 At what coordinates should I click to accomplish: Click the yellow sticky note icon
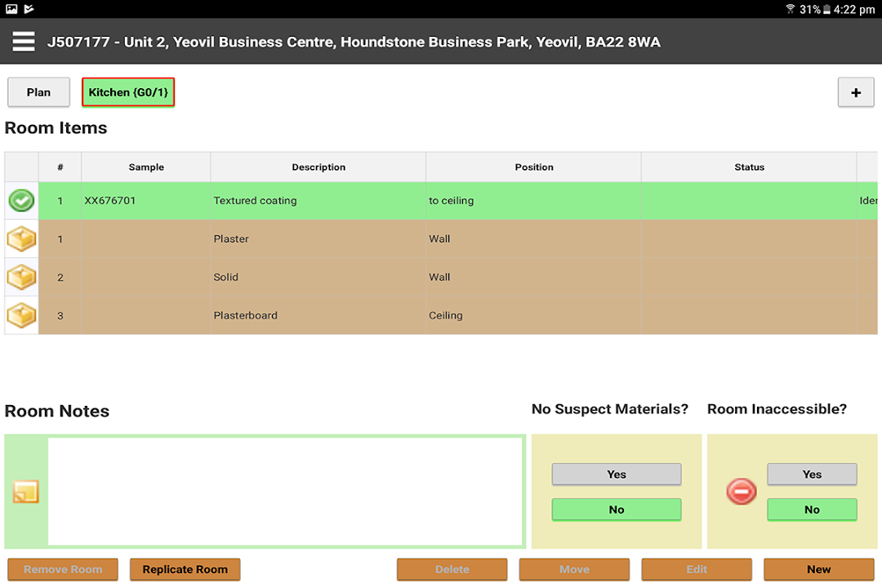click(x=25, y=492)
